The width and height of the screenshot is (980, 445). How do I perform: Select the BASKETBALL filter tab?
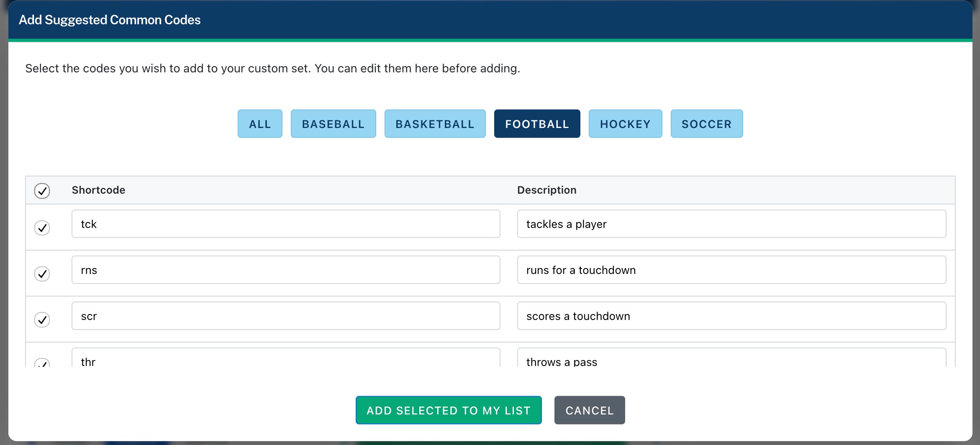(434, 123)
